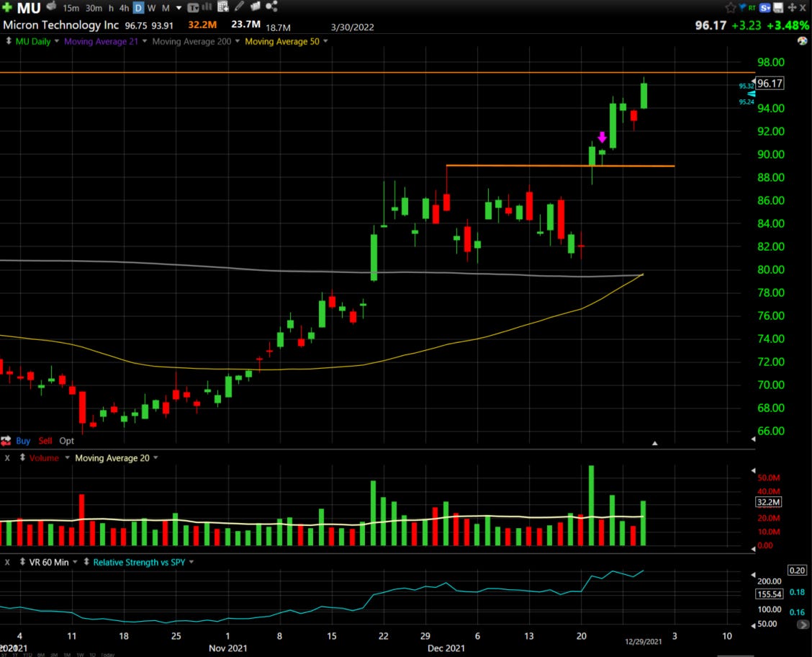Open the color palette icon
812x657 pixels.
coord(802,41)
